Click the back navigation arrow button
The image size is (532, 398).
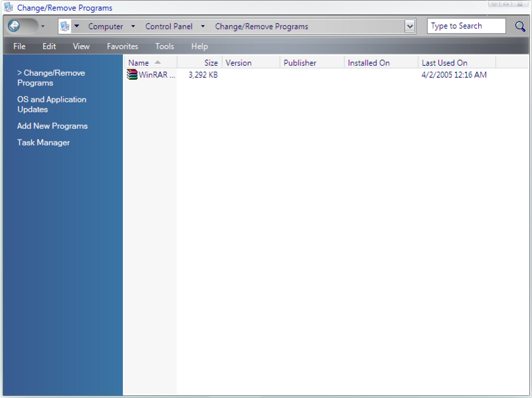click(x=14, y=26)
